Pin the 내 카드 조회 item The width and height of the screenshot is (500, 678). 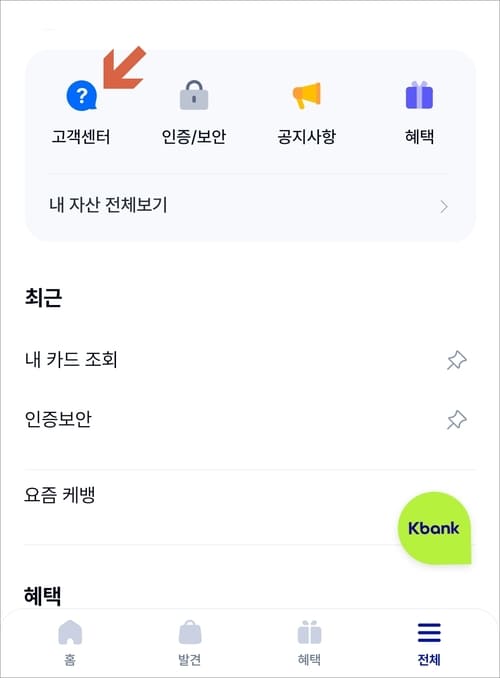point(457,360)
